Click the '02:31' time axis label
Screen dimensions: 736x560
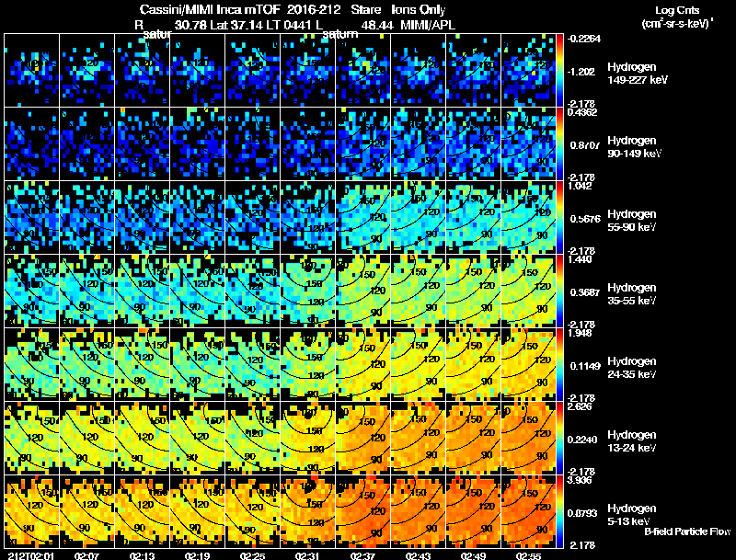[307, 556]
